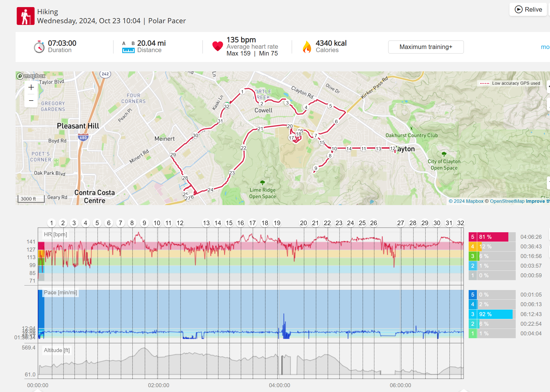Image resolution: width=550 pixels, height=392 pixels.
Task: Zoom out on the route map
Action: (x=31, y=101)
